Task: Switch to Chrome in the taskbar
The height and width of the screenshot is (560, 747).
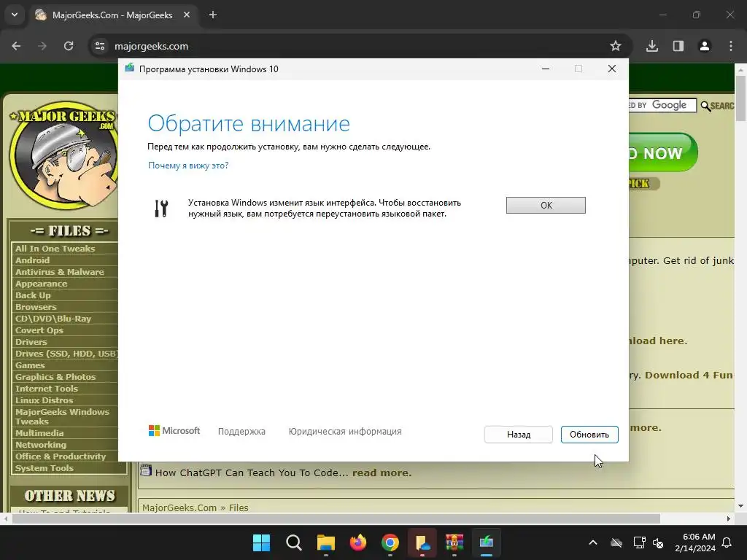Action: click(390, 542)
